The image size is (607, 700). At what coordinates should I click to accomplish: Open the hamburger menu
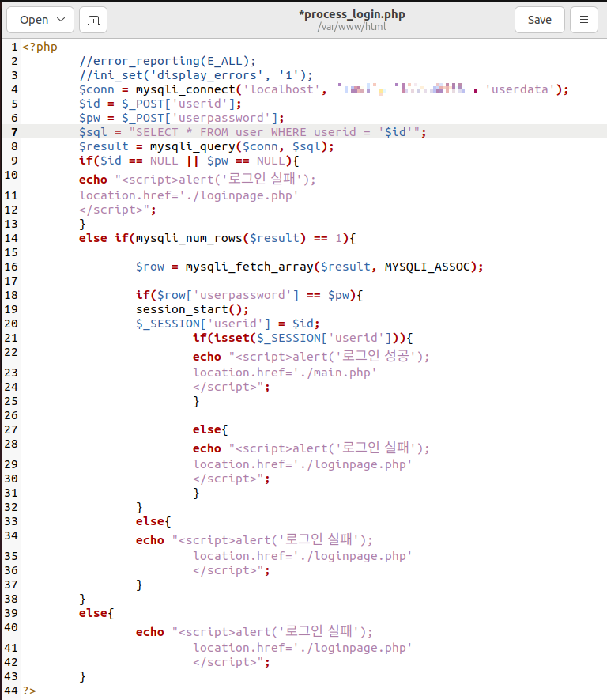pyautogui.click(x=584, y=20)
